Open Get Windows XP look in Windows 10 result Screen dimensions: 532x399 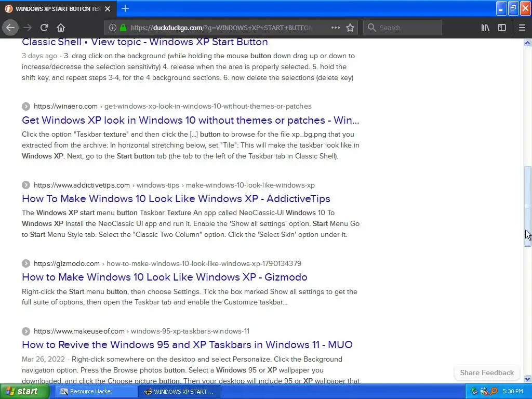[x=190, y=120]
